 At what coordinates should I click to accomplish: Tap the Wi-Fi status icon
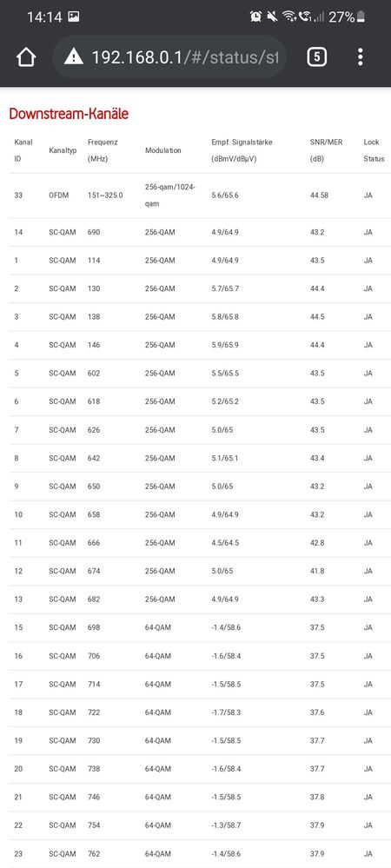pyautogui.click(x=289, y=17)
